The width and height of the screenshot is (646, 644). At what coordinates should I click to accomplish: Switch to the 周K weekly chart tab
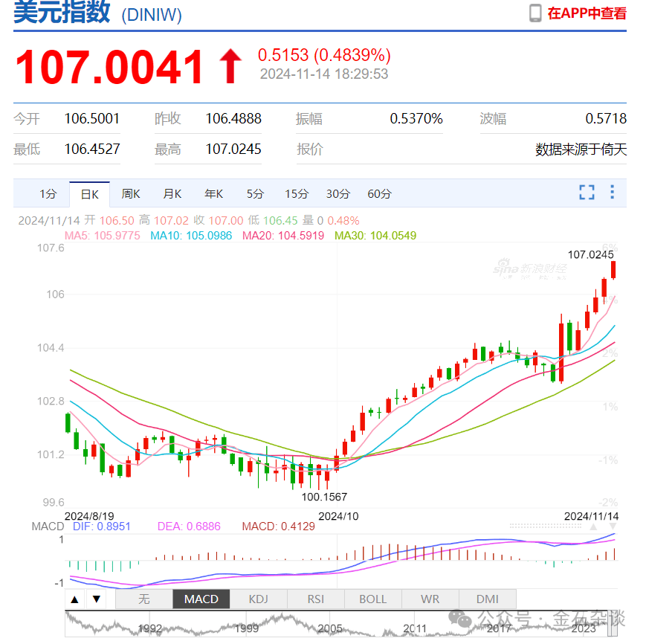tap(130, 193)
